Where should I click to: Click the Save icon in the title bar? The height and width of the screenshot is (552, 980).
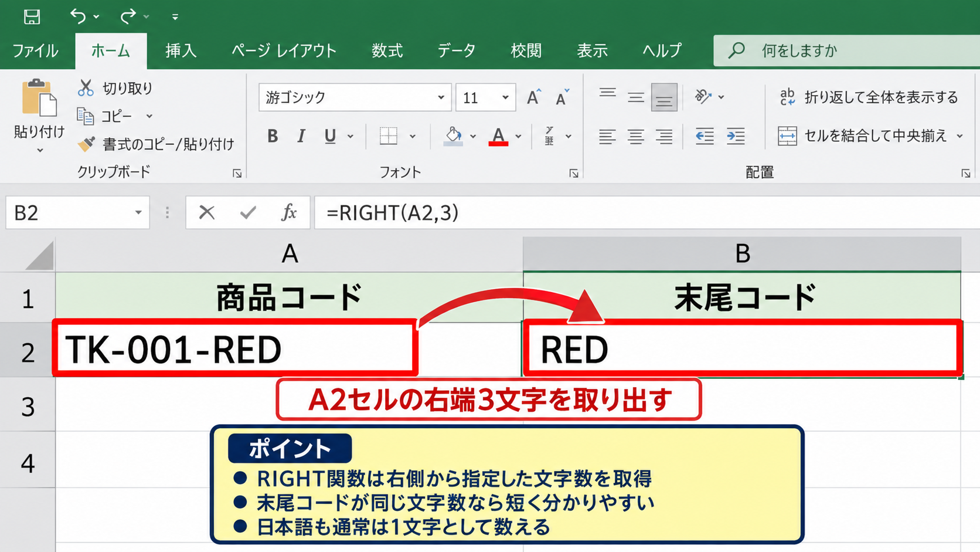[x=32, y=16]
